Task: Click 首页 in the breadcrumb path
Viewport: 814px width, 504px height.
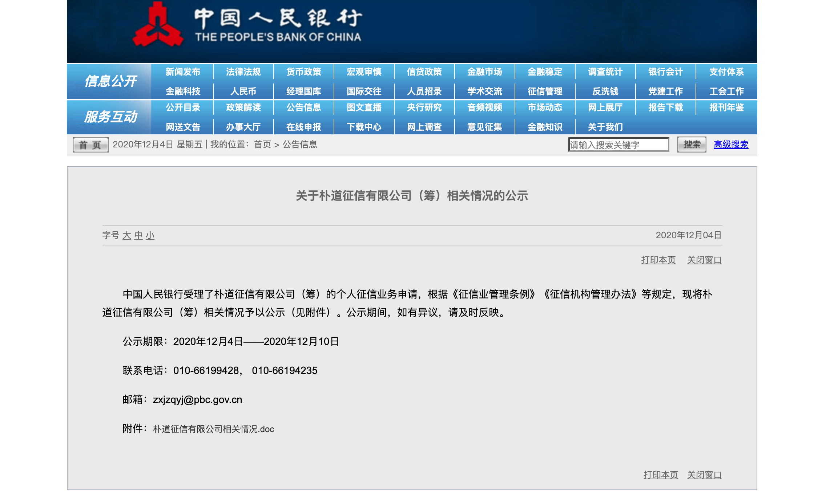Action: 262,145
